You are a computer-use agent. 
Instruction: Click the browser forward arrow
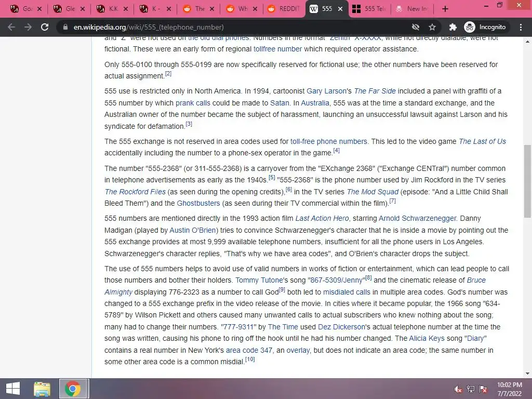(x=28, y=27)
